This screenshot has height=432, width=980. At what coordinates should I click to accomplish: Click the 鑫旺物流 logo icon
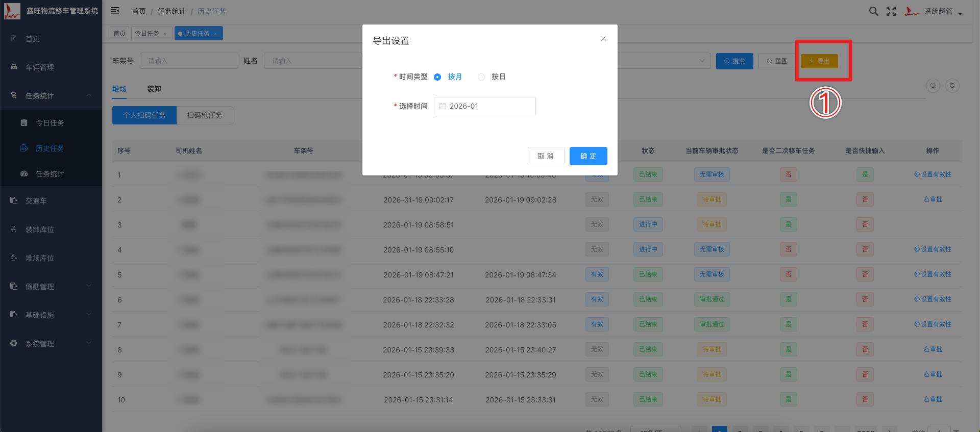click(12, 11)
